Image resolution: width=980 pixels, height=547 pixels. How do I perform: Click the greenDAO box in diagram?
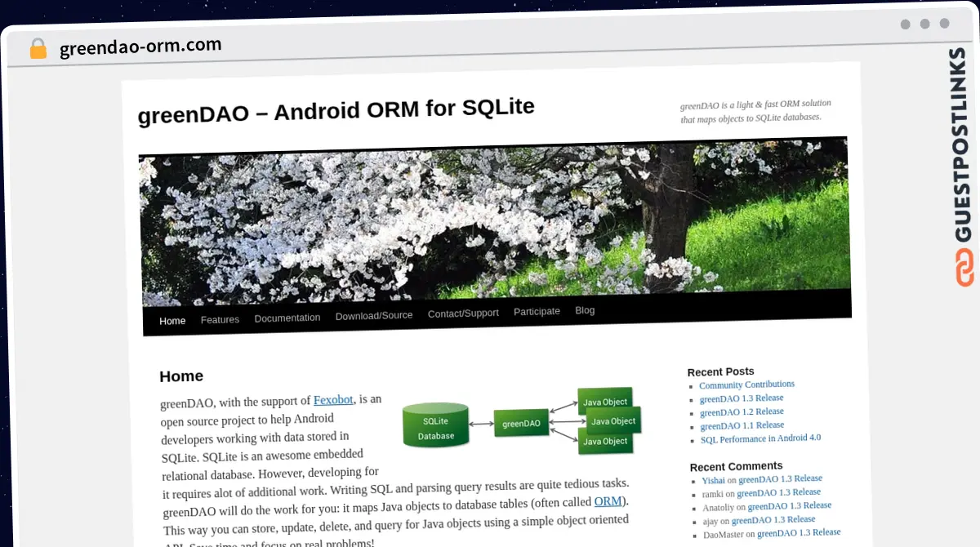[521, 424]
